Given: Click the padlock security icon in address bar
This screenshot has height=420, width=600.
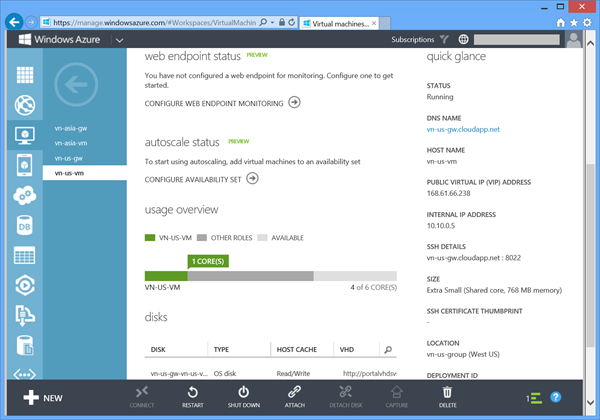Looking at the screenshot, I should (x=282, y=22).
